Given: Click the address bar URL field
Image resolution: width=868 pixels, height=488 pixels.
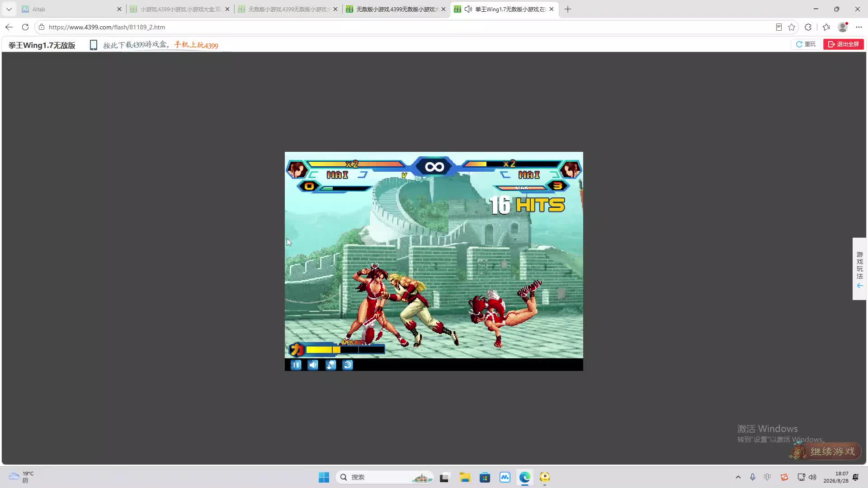Looking at the screenshot, I should click(x=407, y=27).
